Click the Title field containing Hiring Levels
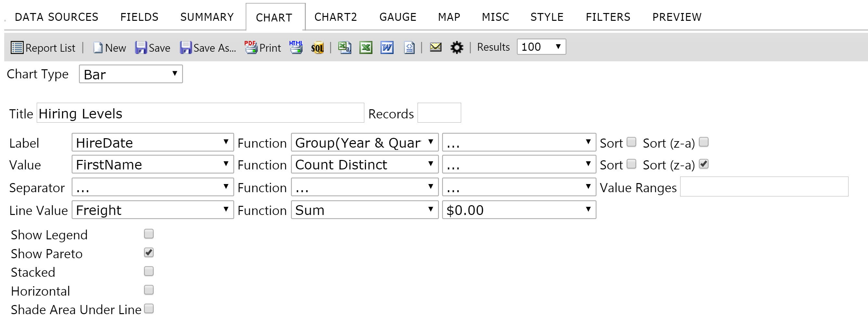 click(x=200, y=113)
